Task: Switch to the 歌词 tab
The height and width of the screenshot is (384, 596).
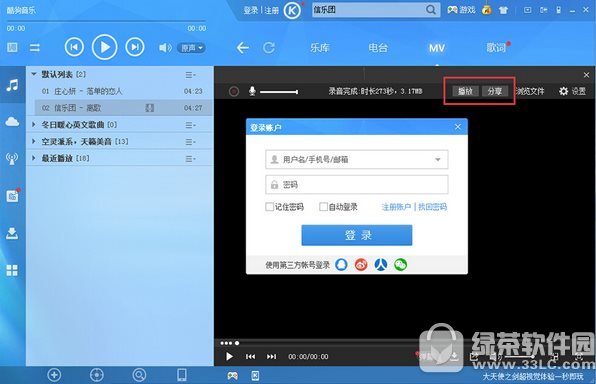Action: point(496,48)
